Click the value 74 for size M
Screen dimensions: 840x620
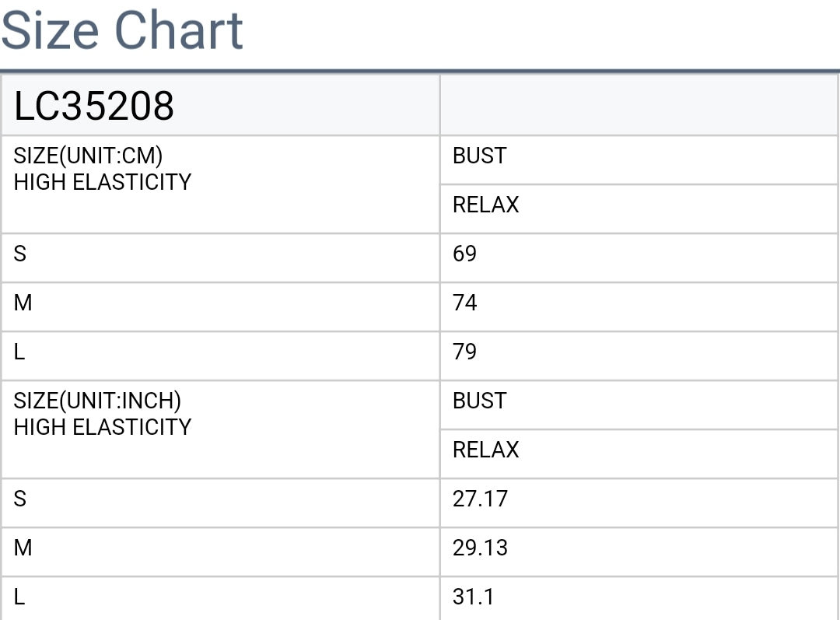[x=464, y=303]
